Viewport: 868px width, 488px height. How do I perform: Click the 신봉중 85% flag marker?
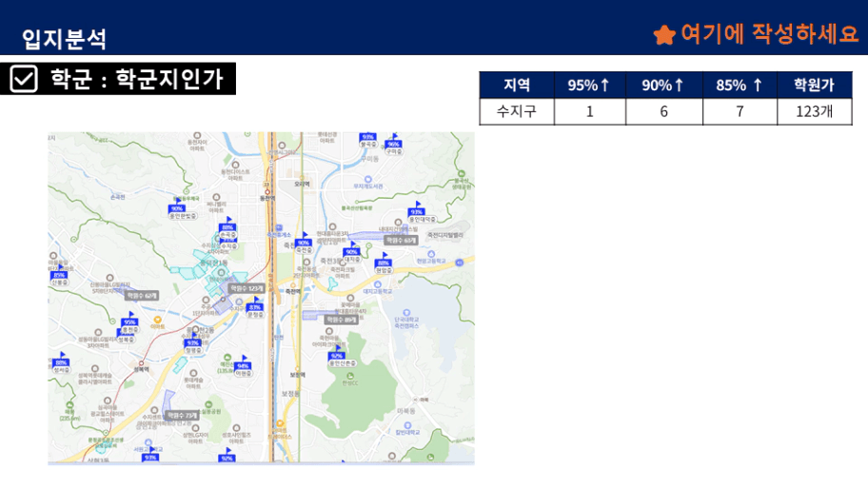point(59,276)
